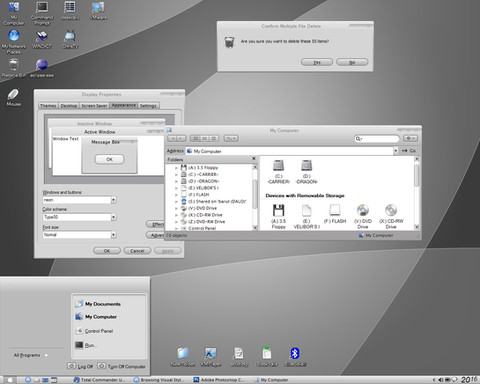Select the (A:) 3.5 Floppy drive icon
480x384 pixels.
coord(278,216)
